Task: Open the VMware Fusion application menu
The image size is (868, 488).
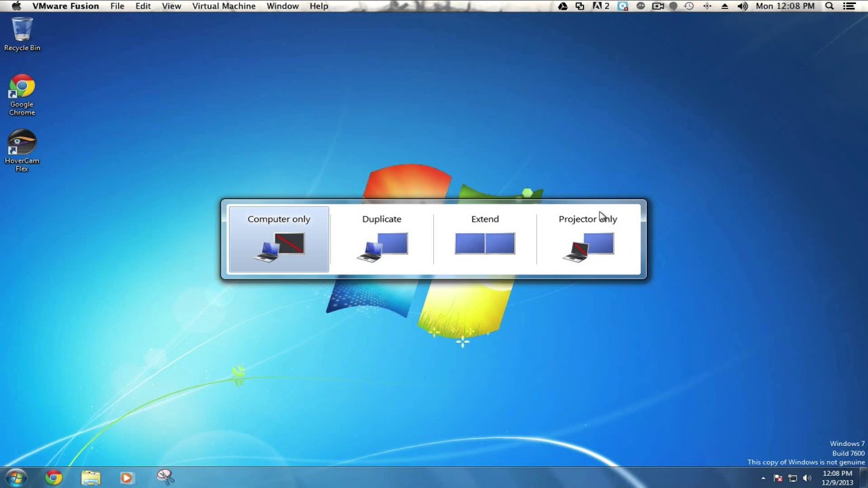Action: (x=66, y=6)
